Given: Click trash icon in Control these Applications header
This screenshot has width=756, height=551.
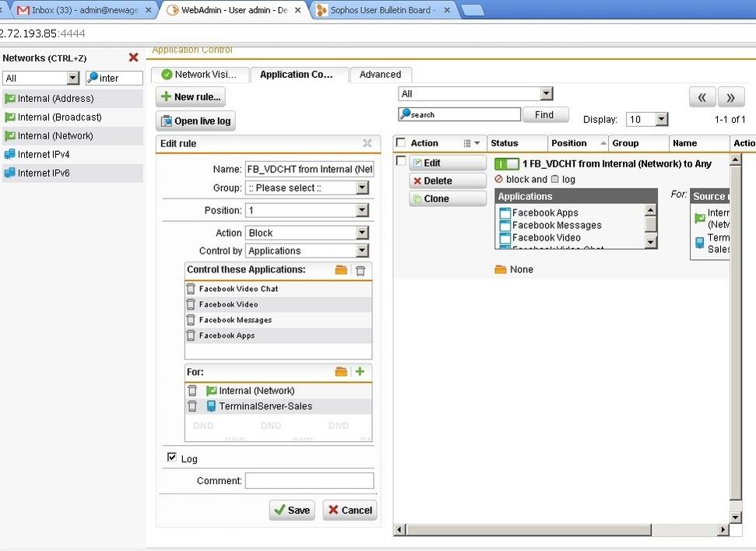Looking at the screenshot, I should click(360, 270).
